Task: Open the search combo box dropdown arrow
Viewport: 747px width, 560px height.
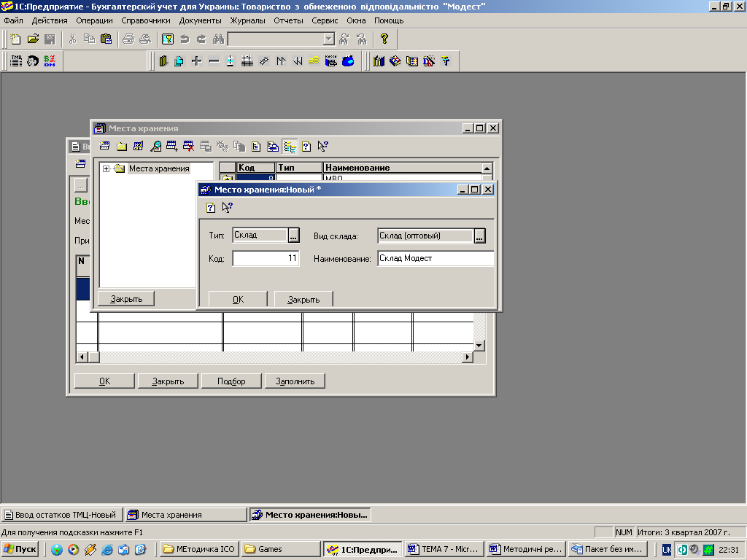Action: (x=328, y=39)
